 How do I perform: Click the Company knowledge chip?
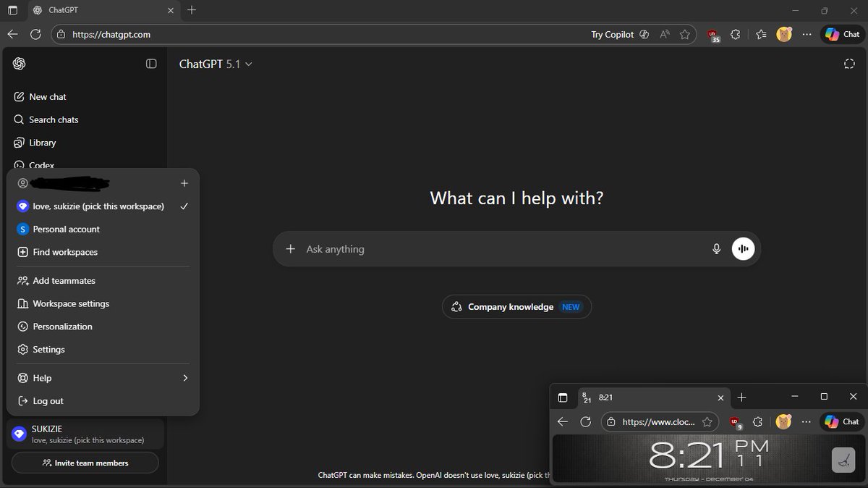516,307
